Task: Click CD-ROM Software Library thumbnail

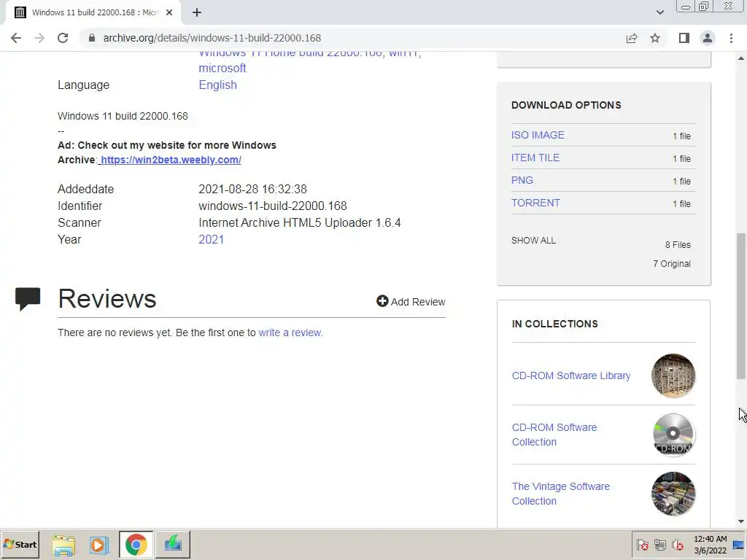Action: (673, 376)
